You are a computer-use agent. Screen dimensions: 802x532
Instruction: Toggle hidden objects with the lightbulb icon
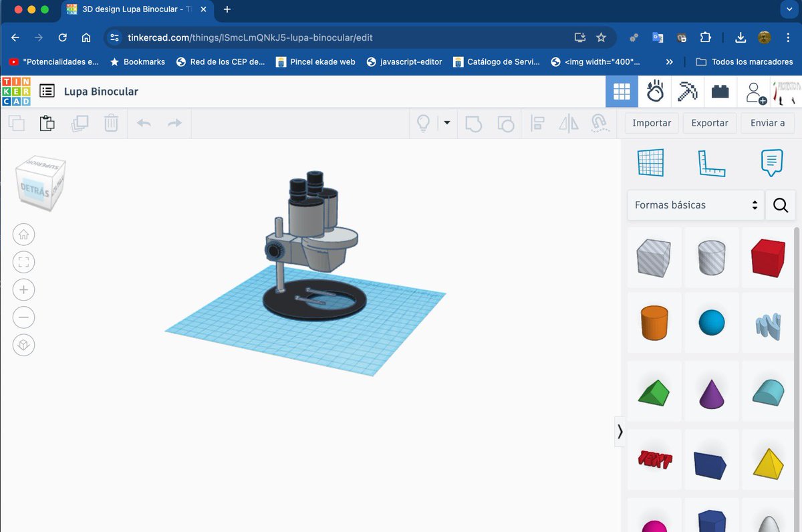[x=423, y=123]
